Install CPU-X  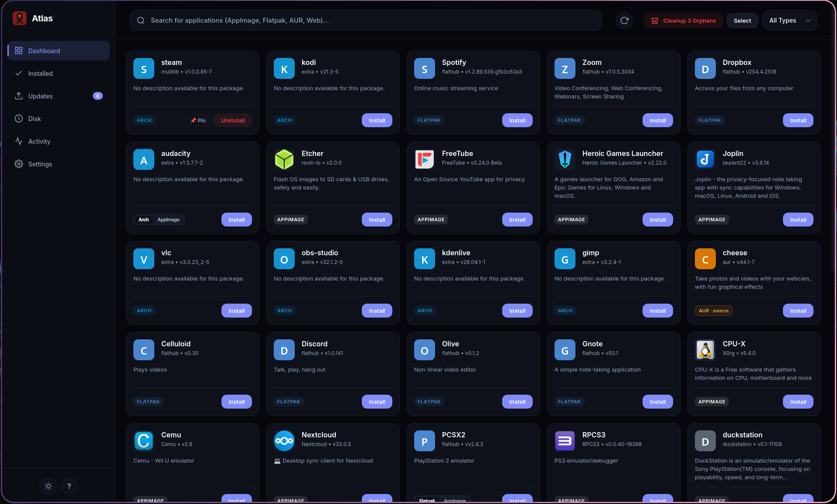[x=798, y=402]
